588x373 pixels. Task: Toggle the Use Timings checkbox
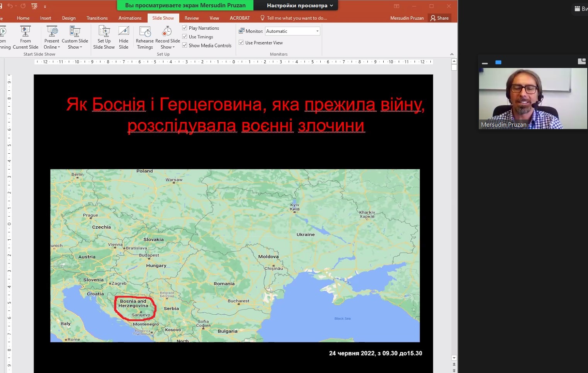click(x=185, y=37)
